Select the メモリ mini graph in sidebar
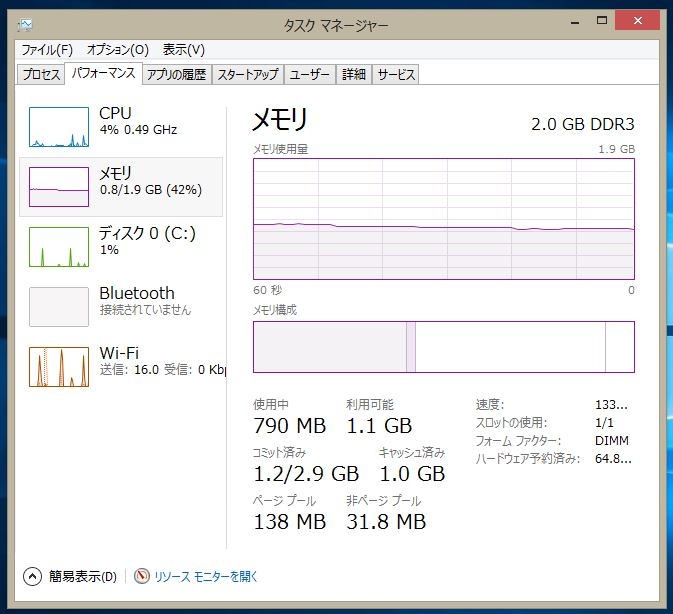Image resolution: width=673 pixels, height=614 pixels. coord(59,187)
